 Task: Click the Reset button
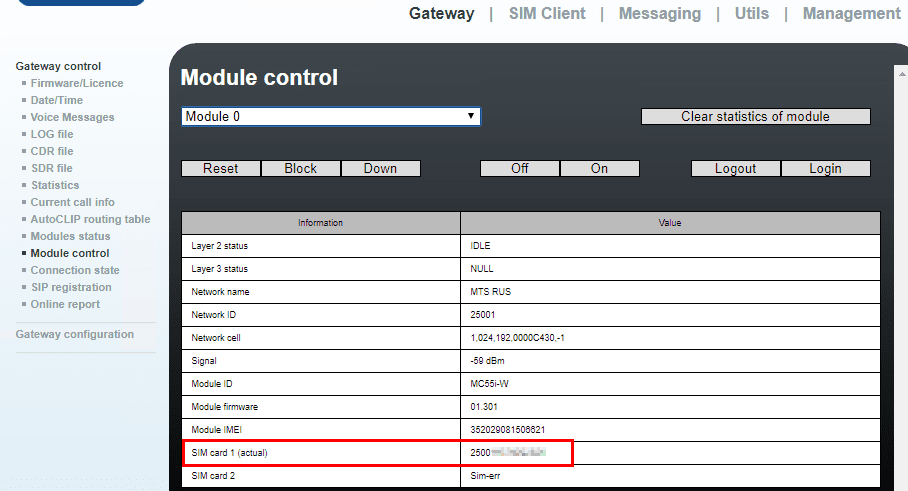[221, 168]
